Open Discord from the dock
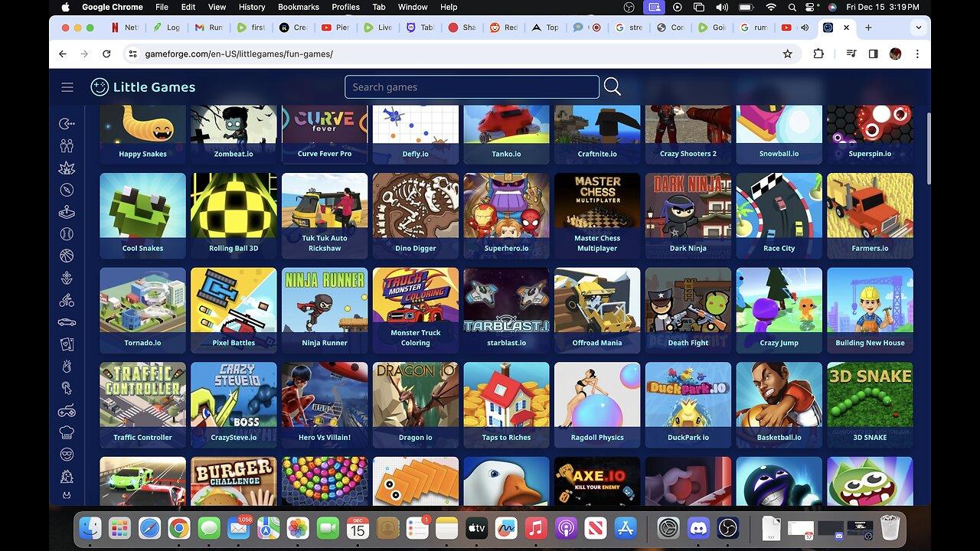 (x=697, y=528)
